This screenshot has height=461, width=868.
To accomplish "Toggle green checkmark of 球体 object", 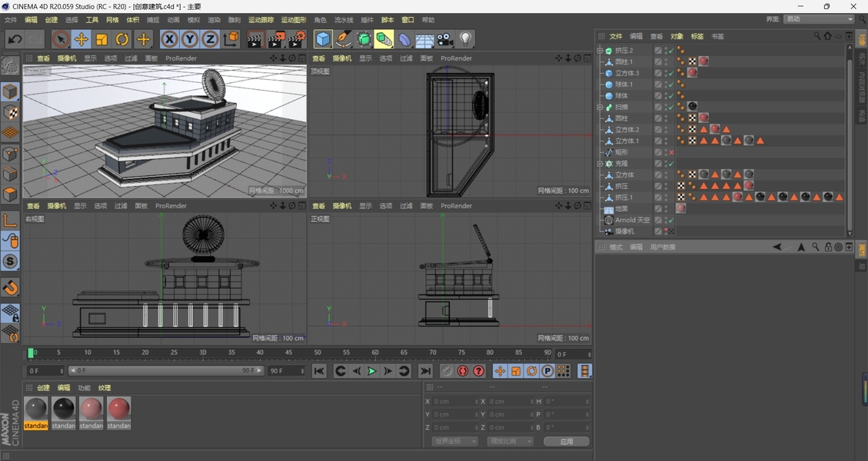I will [671, 96].
